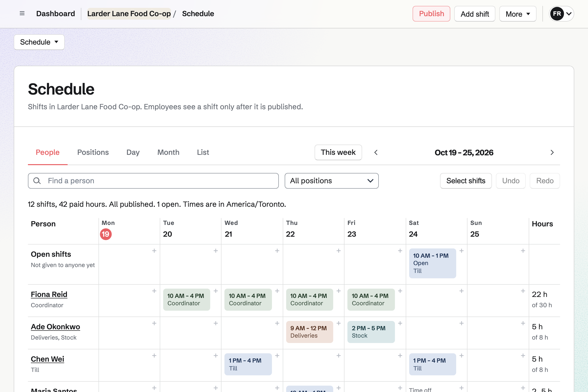Open Fiona Reid's profile link
This screenshot has width=588, height=392.
(49, 294)
